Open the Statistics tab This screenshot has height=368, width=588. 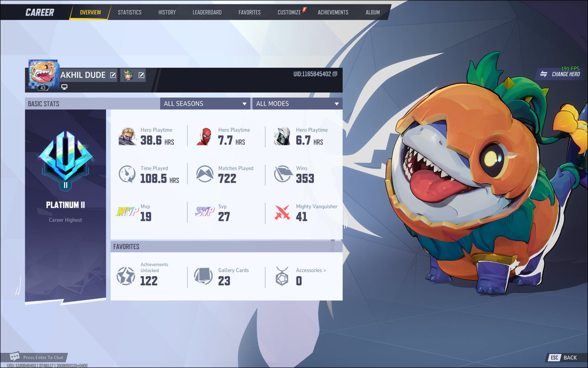pyautogui.click(x=130, y=12)
